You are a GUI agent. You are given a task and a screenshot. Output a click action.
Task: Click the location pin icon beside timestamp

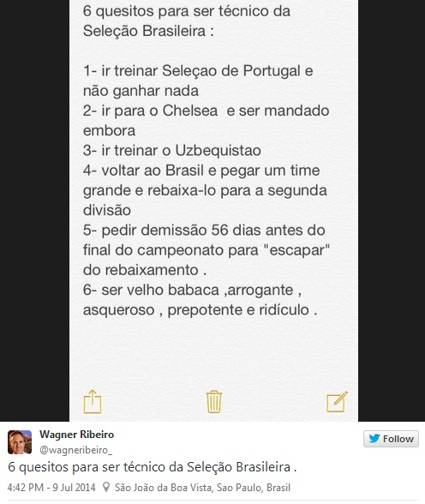pyautogui.click(x=106, y=487)
